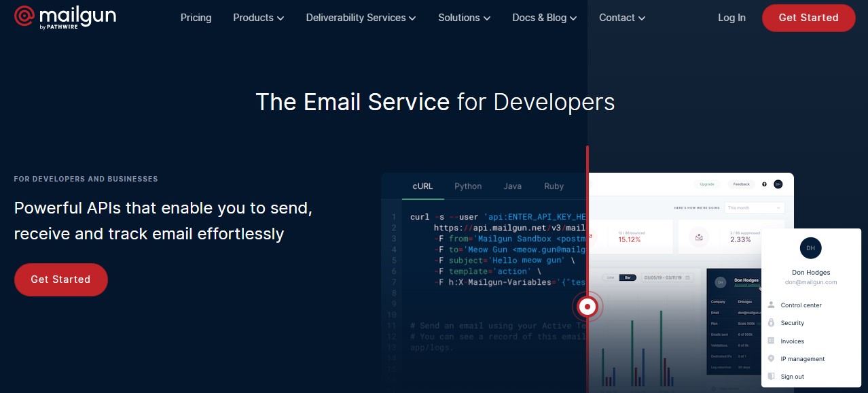Click the 2.33% suppressed statistic
This screenshot has height=393, width=868.
740,239
